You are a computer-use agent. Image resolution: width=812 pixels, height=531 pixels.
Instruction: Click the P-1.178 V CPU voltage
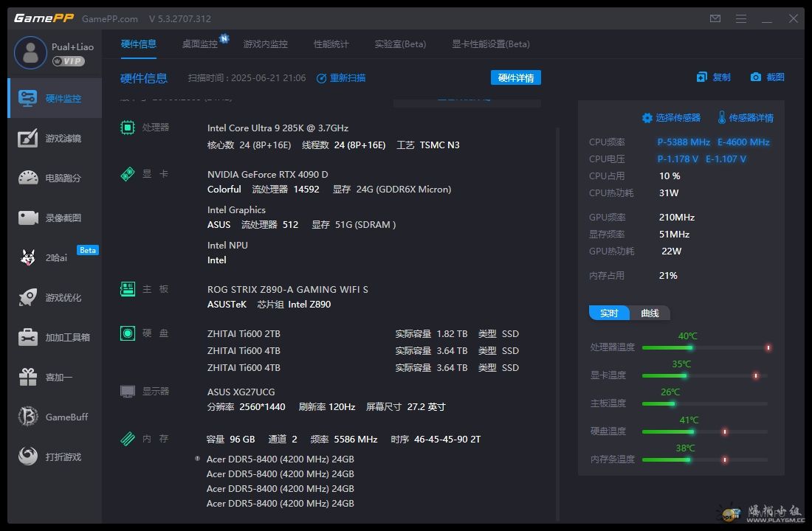[678, 159]
